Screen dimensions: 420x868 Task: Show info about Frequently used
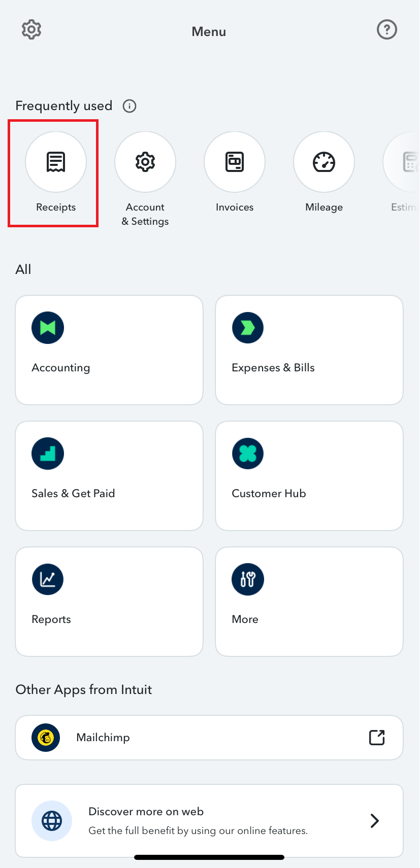pyautogui.click(x=130, y=106)
